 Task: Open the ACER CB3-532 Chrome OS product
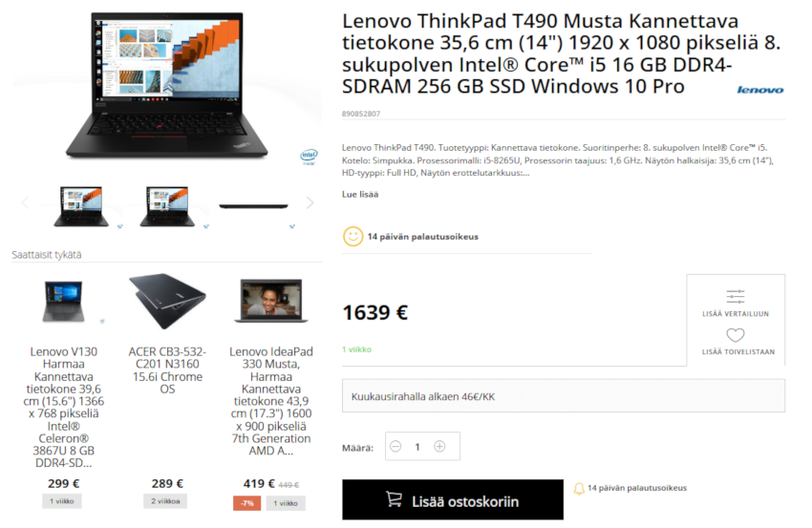(x=167, y=370)
